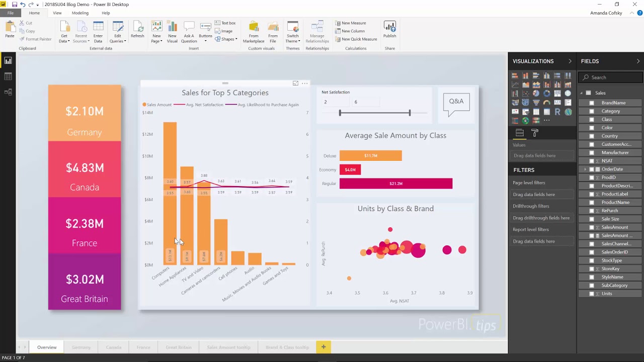Click the Q&A button on report
644x362 pixels.
click(x=456, y=104)
